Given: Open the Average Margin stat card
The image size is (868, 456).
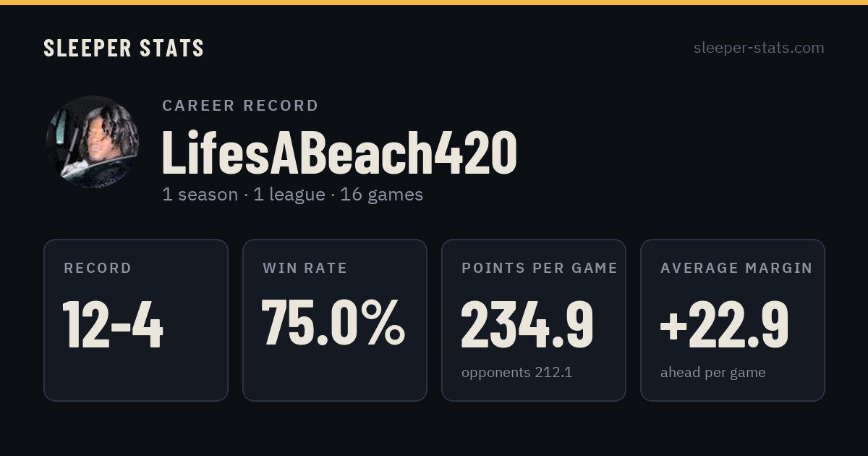Looking at the screenshot, I should [x=733, y=320].
